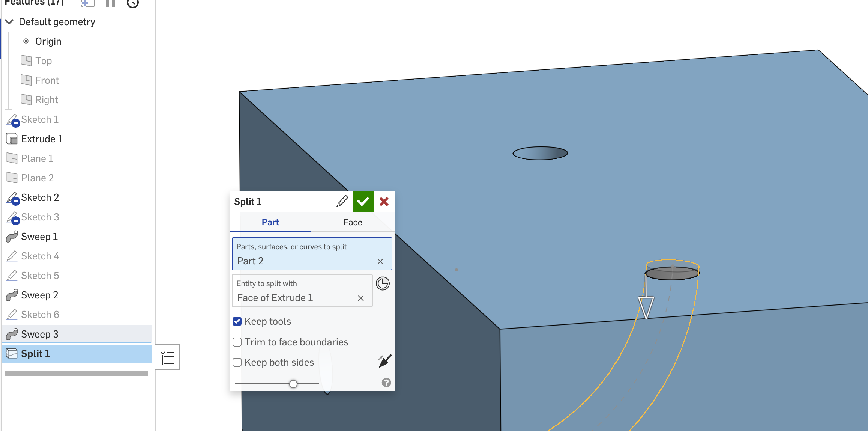Click the clock icon beside Entity to split with
The image size is (868, 431).
click(383, 283)
